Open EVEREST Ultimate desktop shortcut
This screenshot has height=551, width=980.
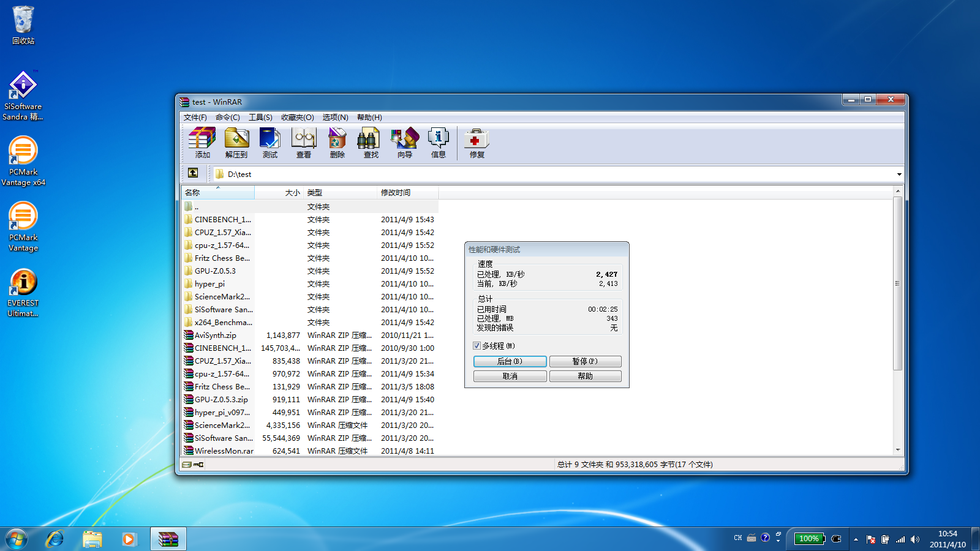(x=23, y=293)
